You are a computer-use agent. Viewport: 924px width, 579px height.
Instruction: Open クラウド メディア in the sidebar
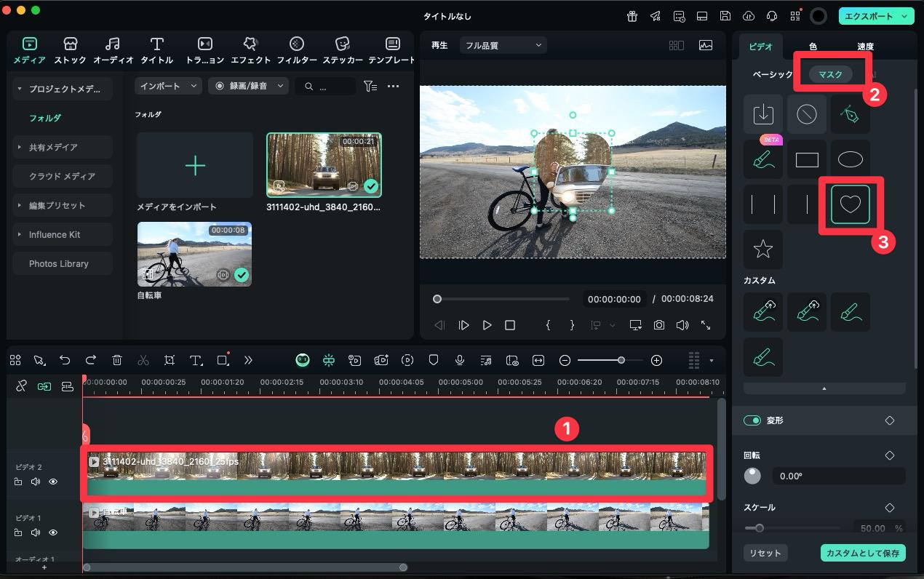[63, 176]
